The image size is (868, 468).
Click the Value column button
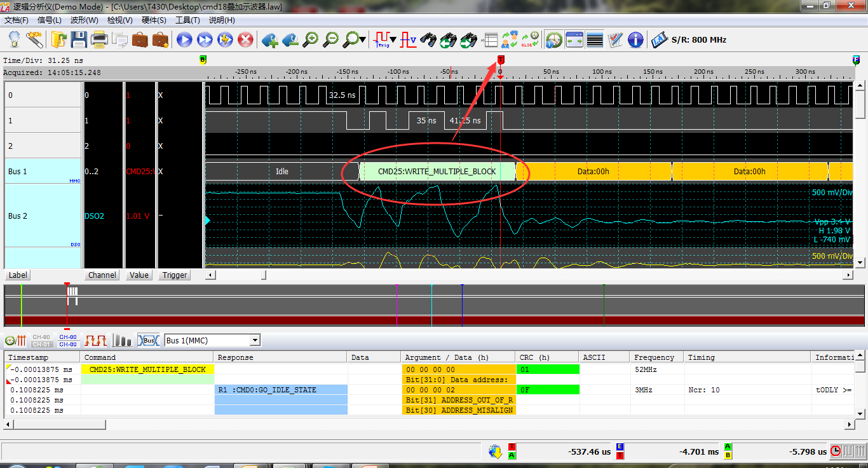pyautogui.click(x=139, y=275)
